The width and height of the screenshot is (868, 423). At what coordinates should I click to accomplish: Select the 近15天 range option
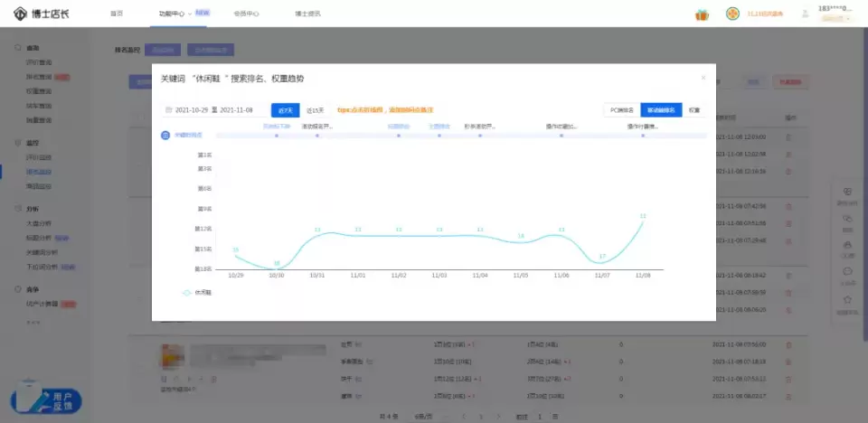point(315,110)
